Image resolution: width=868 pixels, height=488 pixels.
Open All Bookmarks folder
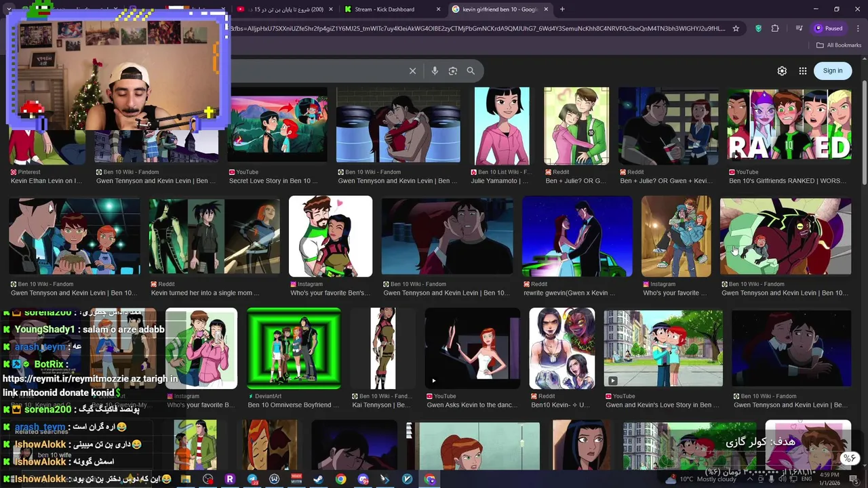click(839, 45)
